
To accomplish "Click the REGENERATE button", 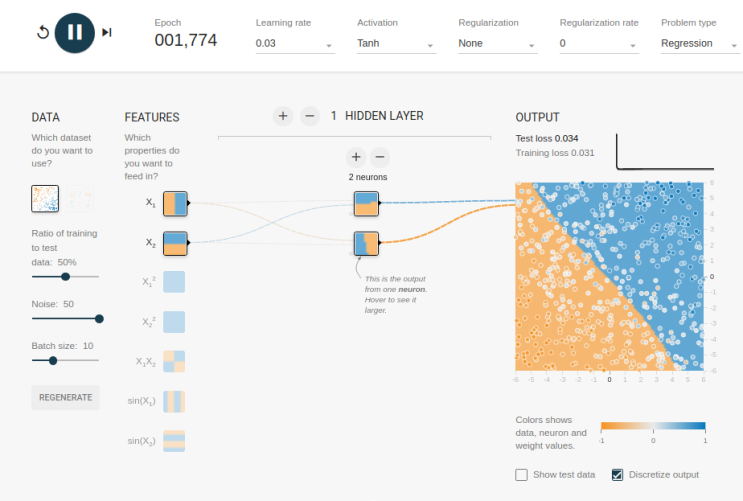I will tap(65, 398).
